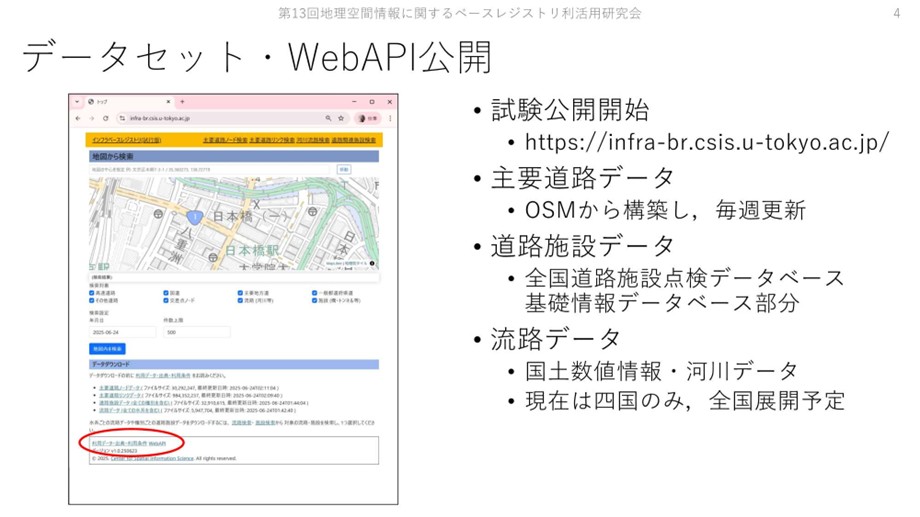Toggle the 一般都道府県道 checkbox
The width and height of the screenshot is (920, 517).
tap(314, 293)
